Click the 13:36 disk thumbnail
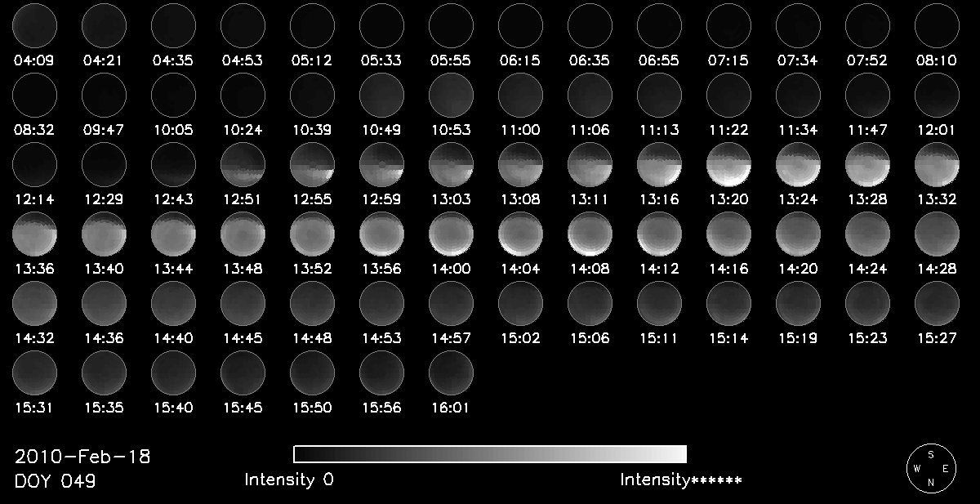This screenshot has height=504, width=980. tap(34, 234)
